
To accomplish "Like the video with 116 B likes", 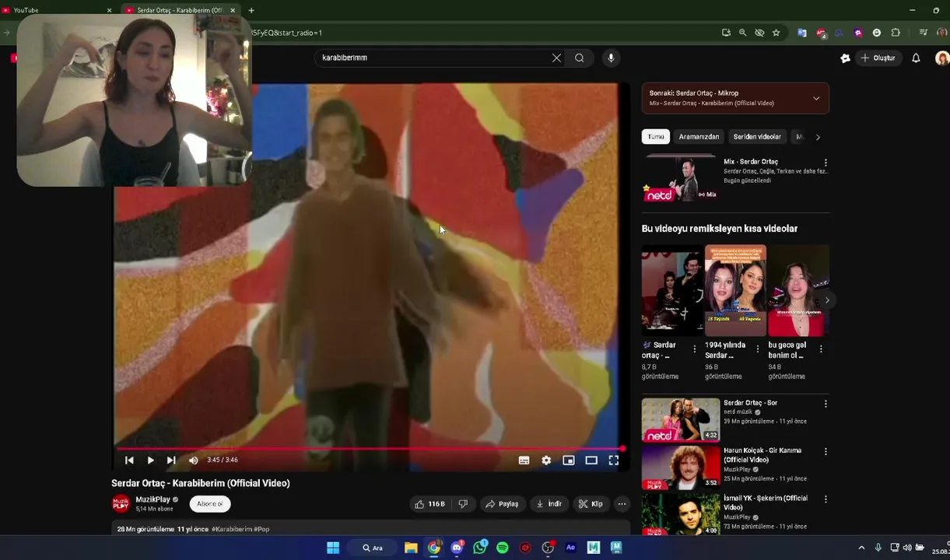I will point(429,504).
